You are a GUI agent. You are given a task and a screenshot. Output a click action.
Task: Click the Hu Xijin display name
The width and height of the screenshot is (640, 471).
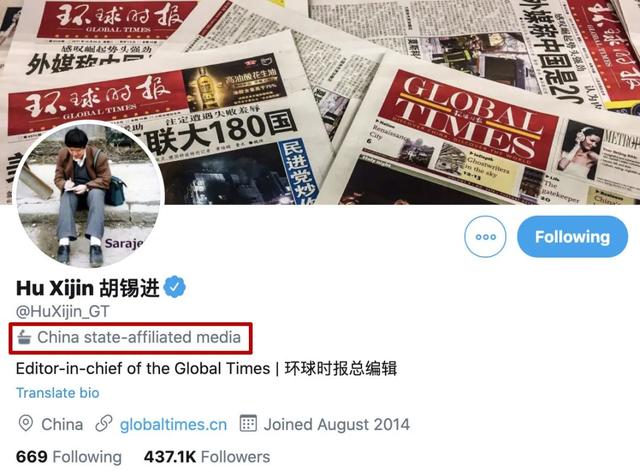[87, 288]
